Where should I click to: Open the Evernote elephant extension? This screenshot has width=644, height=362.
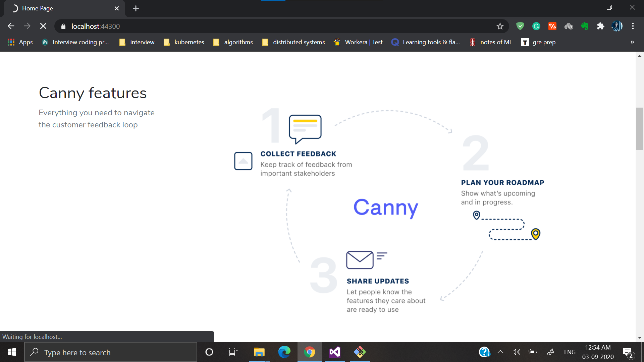click(585, 26)
